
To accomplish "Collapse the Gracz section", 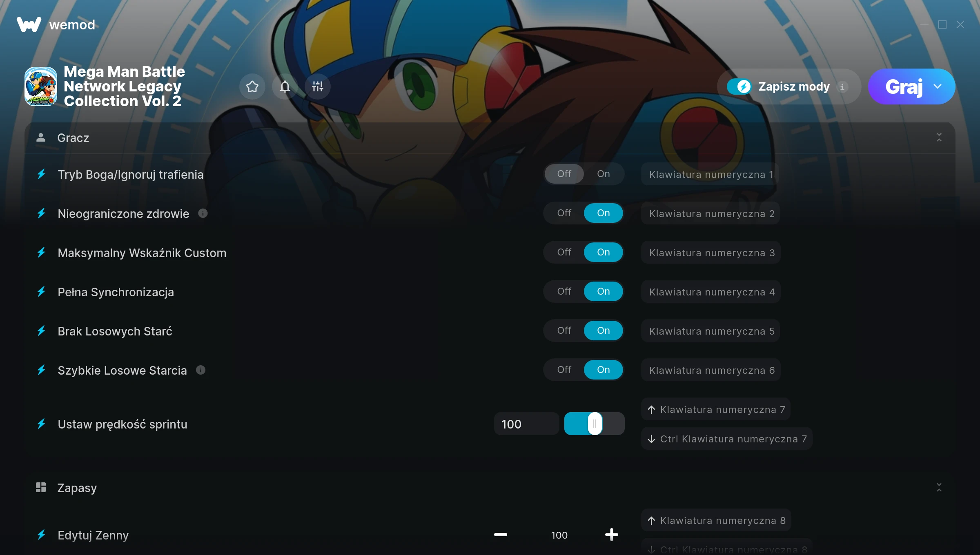I will [x=939, y=138].
